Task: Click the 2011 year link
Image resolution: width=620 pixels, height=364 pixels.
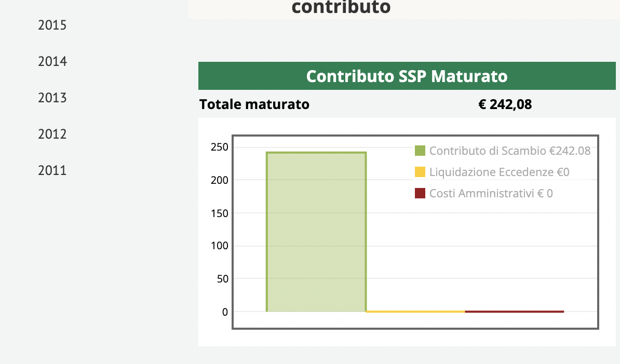Action: pos(52,170)
